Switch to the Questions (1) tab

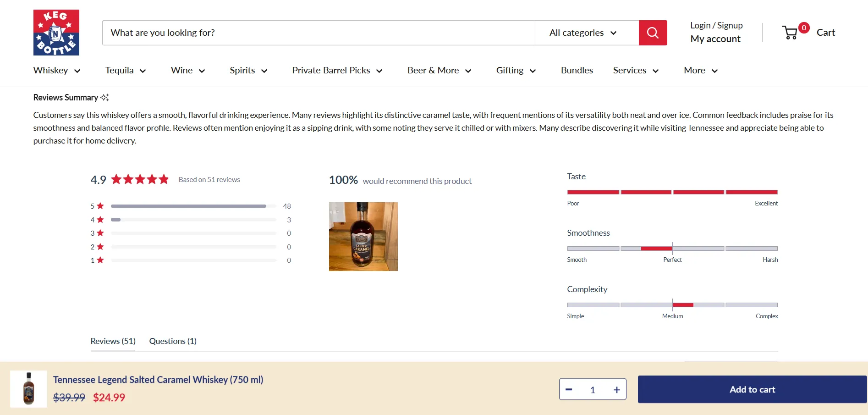pos(173,341)
